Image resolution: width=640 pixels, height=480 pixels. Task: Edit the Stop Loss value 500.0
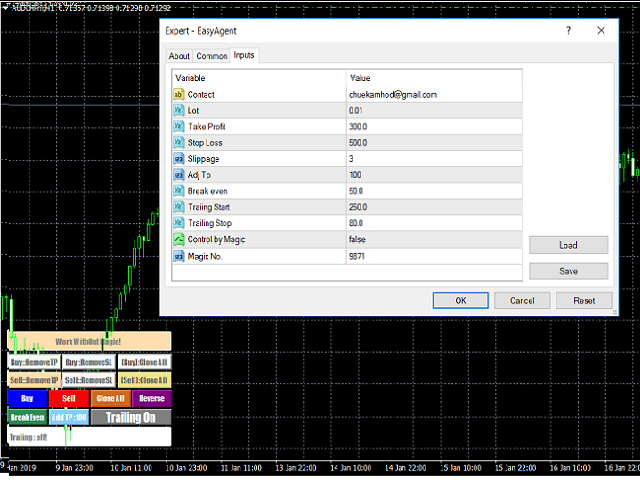coord(434,143)
